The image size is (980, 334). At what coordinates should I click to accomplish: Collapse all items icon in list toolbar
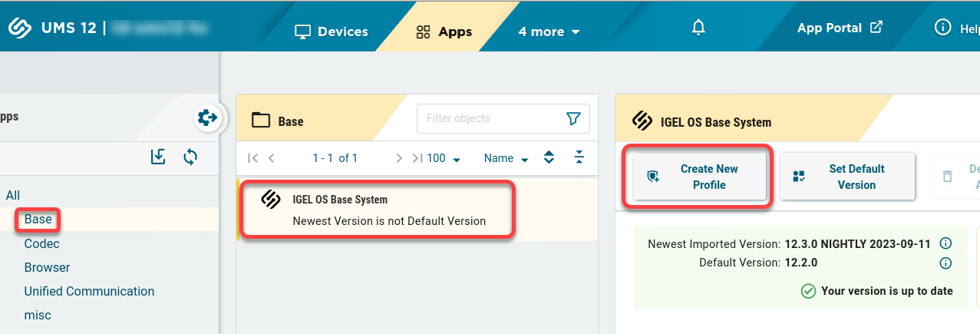pyautogui.click(x=579, y=157)
